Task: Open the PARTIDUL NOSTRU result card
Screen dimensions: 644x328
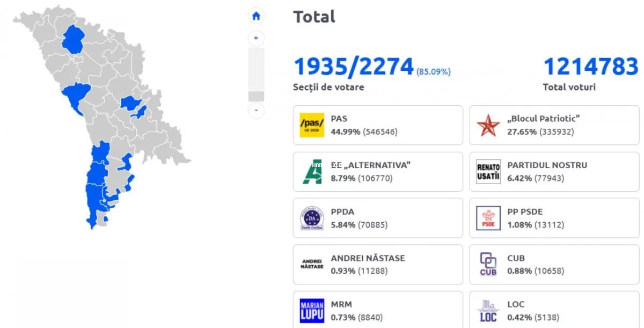Action: click(554, 172)
